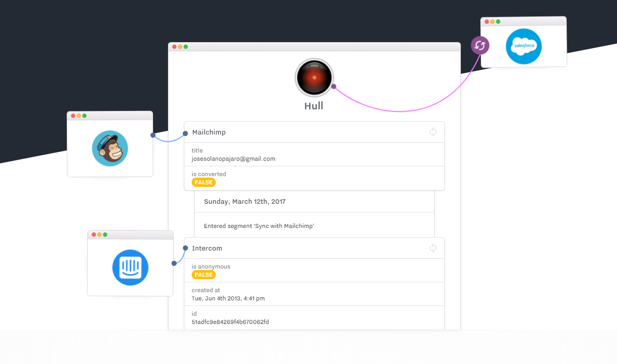
Task: Click the Intercom card title
Action: 207,248
